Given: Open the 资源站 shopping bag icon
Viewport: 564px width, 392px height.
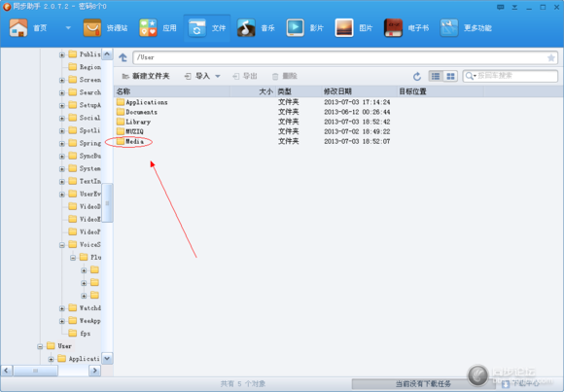Looking at the screenshot, I should [92, 27].
